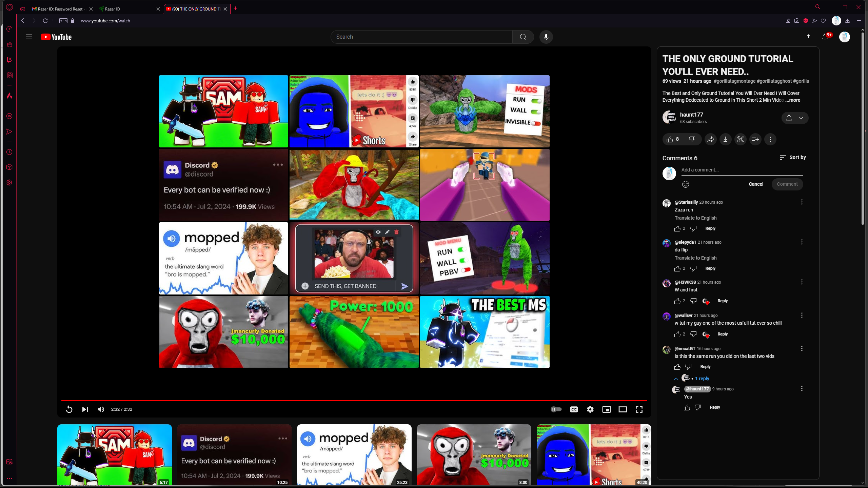Translate @Starissilly's comment to English
This screenshot has width=868, height=488.
click(x=695, y=218)
